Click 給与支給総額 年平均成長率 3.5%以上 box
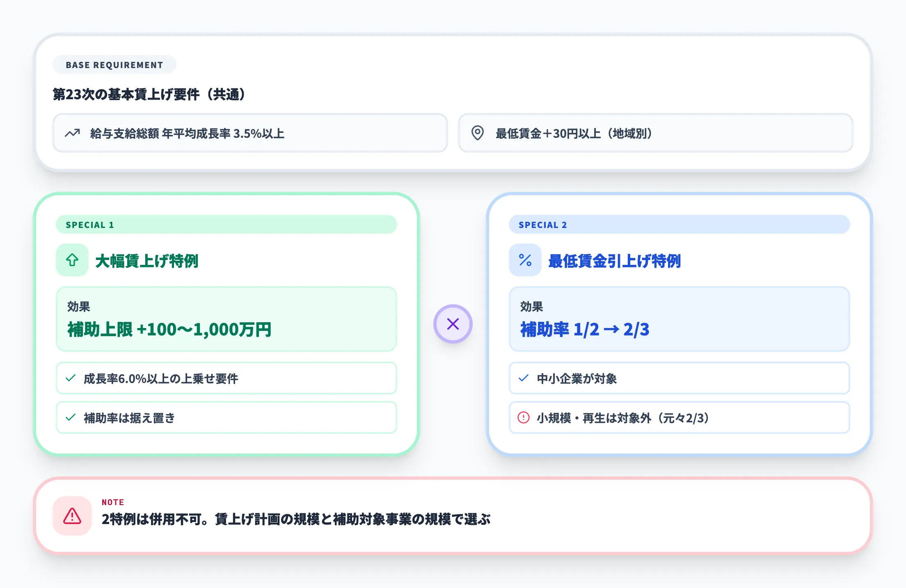 click(250, 133)
